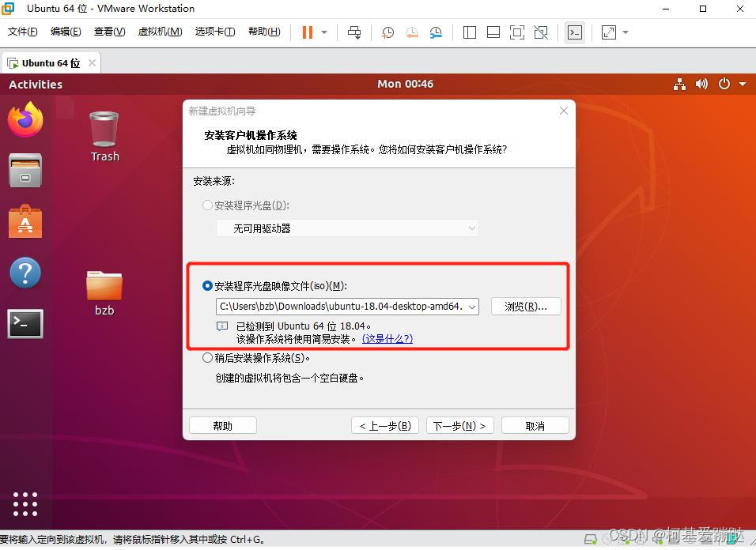Send Ctrl+Alt+Del to the guest
The width and height of the screenshot is (756, 550).
coord(354,32)
